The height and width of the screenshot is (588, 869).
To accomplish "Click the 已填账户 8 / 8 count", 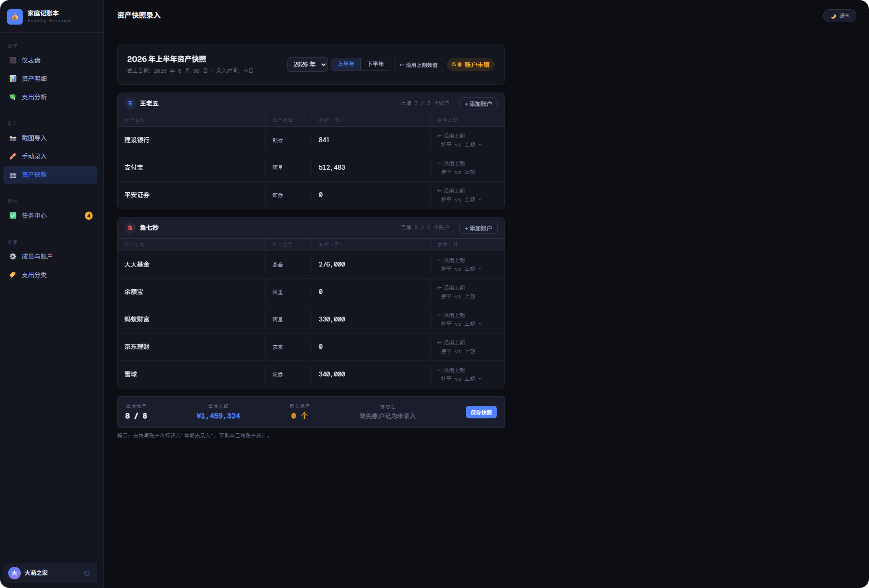I will tap(136, 416).
